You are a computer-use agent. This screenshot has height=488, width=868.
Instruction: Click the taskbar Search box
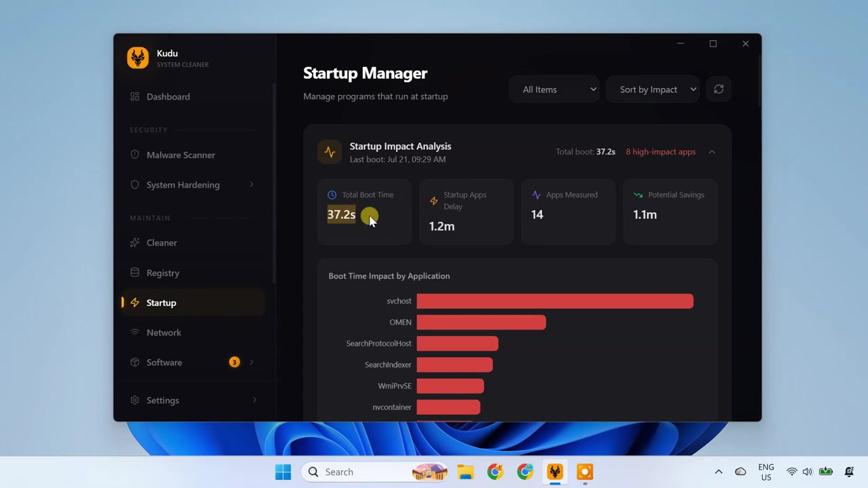tap(376, 472)
